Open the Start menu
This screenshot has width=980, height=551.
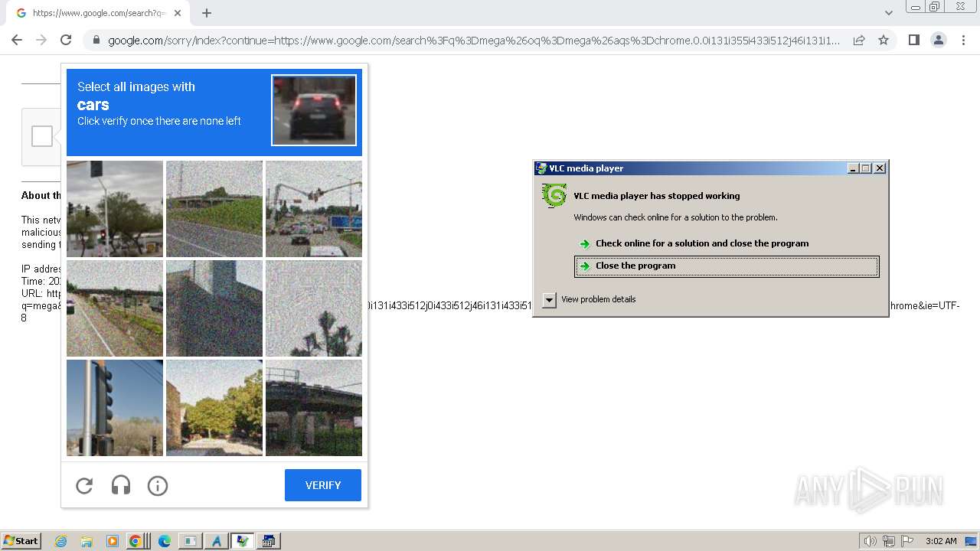[x=21, y=541]
